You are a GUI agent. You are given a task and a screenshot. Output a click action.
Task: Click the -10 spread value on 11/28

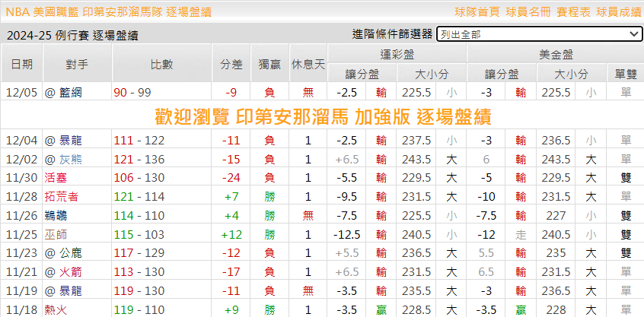pos(486,196)
